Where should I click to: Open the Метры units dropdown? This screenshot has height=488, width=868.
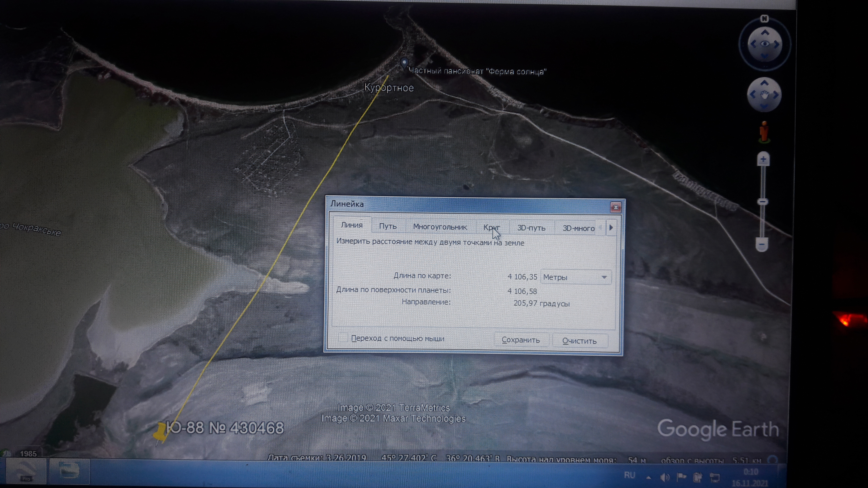point(576,277)
